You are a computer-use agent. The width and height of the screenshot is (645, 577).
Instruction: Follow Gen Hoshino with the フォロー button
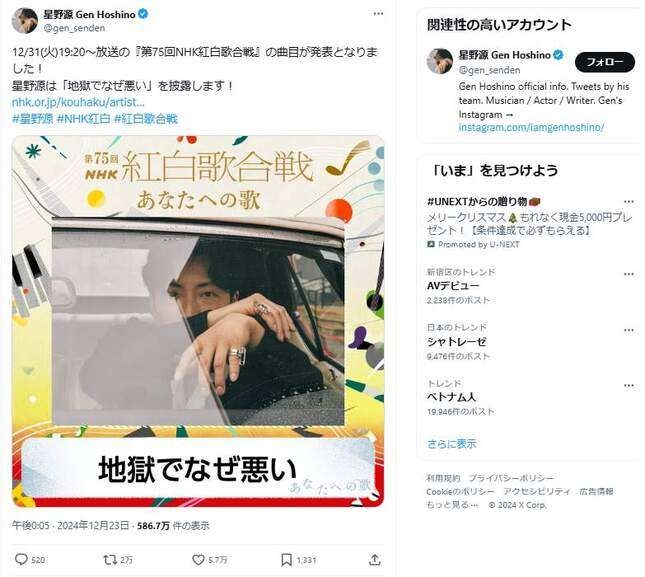point(605,62)
